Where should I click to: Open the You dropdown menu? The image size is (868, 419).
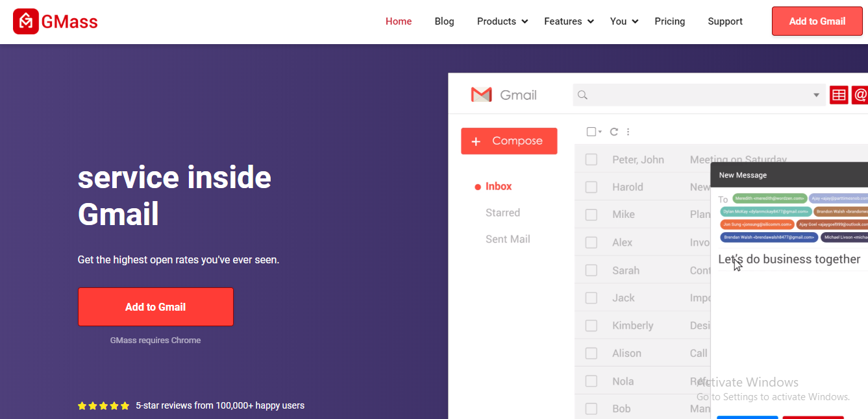(x=624, y=21)
